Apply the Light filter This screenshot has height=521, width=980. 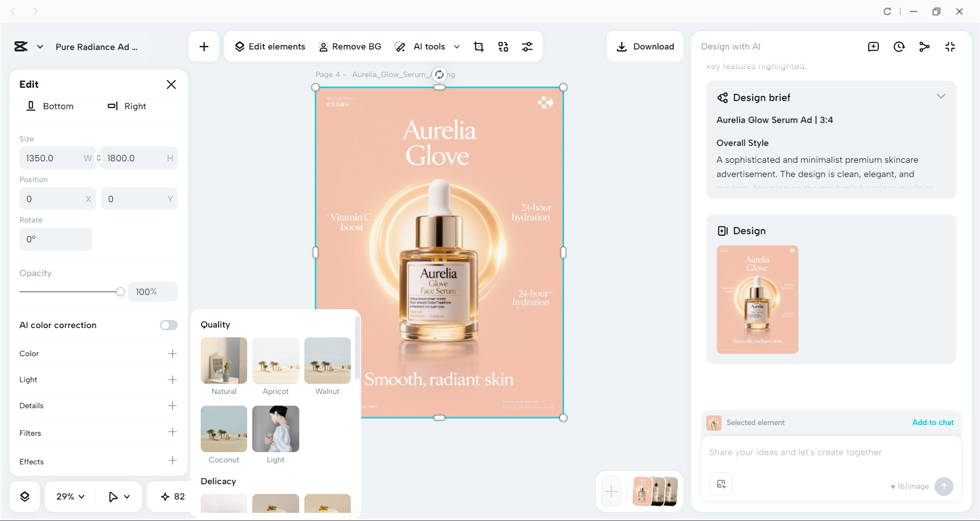click(276, 429)
